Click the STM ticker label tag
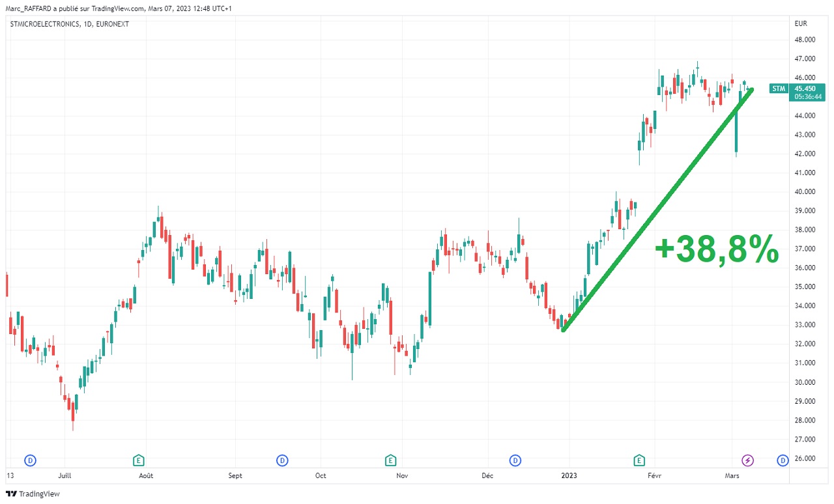Image resolution: width=834 pixels, height=504 pixels. click(778, 89)
